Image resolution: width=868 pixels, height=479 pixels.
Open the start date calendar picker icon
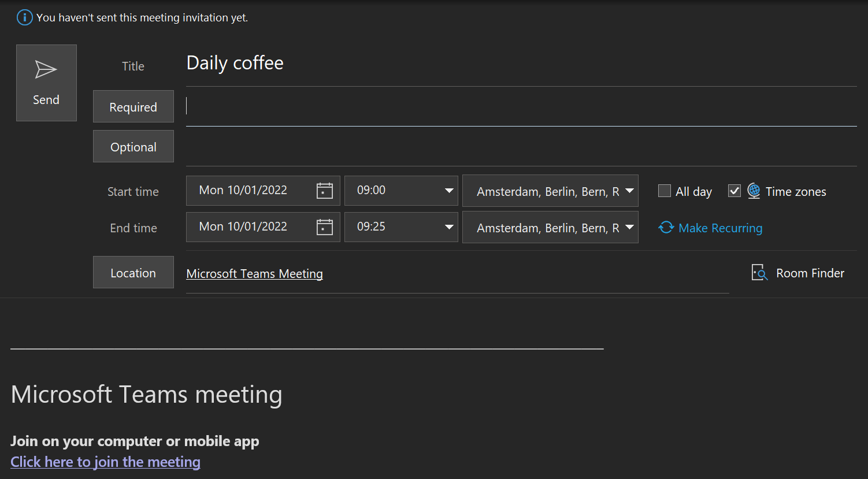click(x=325, y=191)
